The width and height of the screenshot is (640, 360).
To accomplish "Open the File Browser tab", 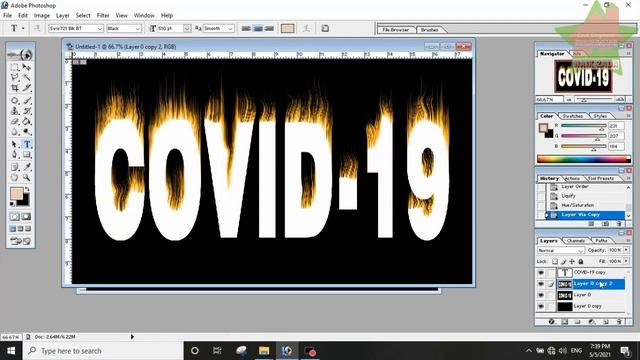I will tap(396, 30).
